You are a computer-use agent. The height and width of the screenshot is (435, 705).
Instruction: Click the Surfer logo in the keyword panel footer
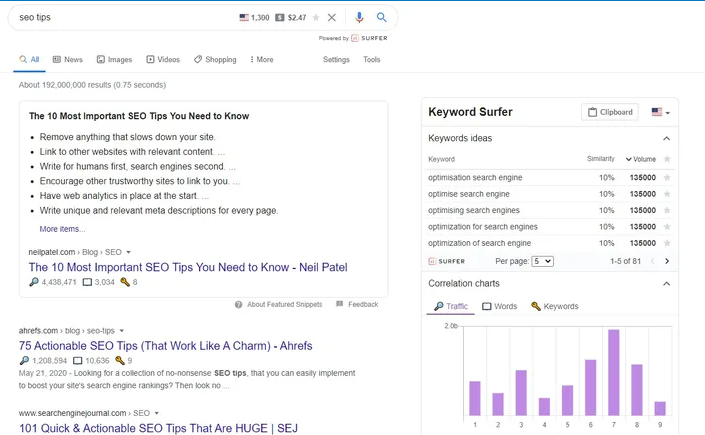pos(446,261)
